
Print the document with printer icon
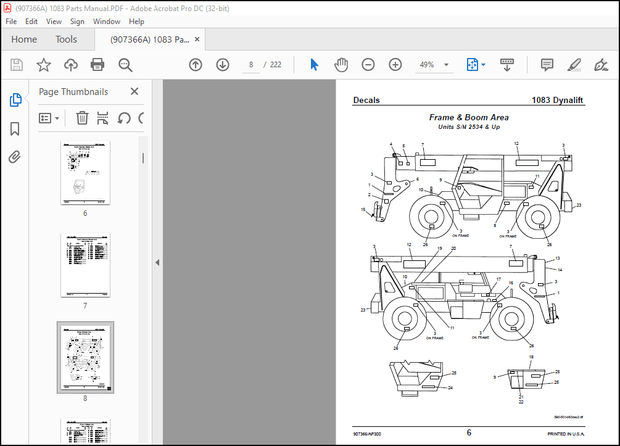tap(98, 64)
